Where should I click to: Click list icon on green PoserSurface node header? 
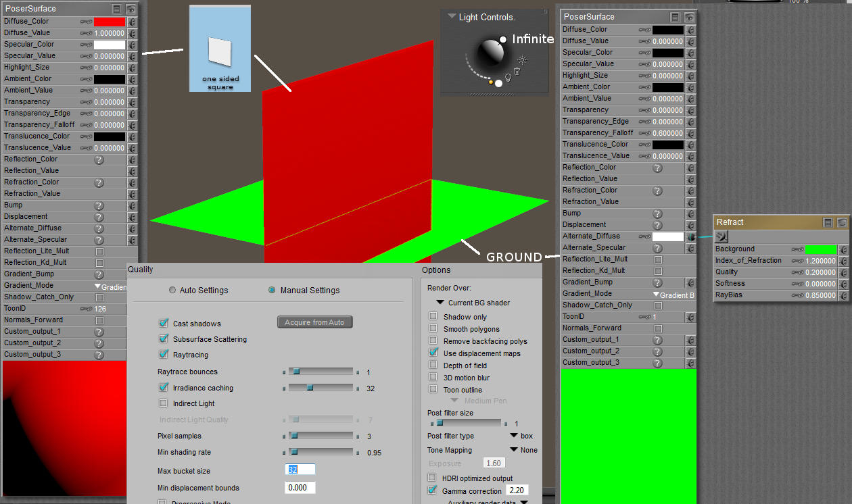tap(675, 17)
